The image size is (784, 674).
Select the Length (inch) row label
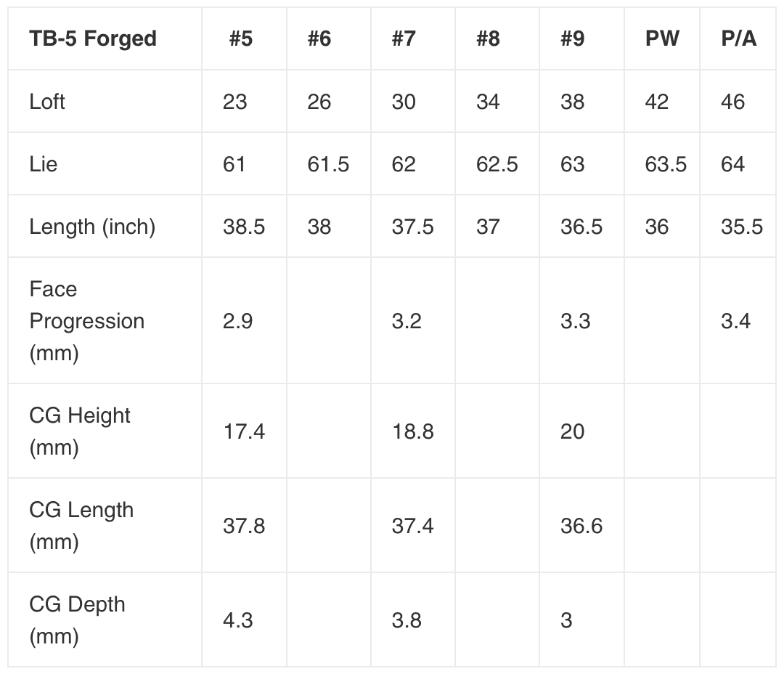pyautogui.click(x=92, y=227)
